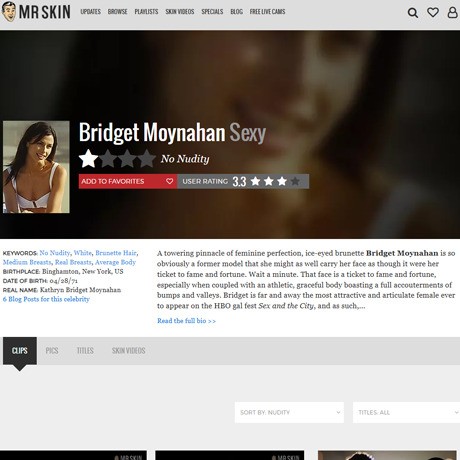Click the MR SKIN wordmark

tap(45, 12)
